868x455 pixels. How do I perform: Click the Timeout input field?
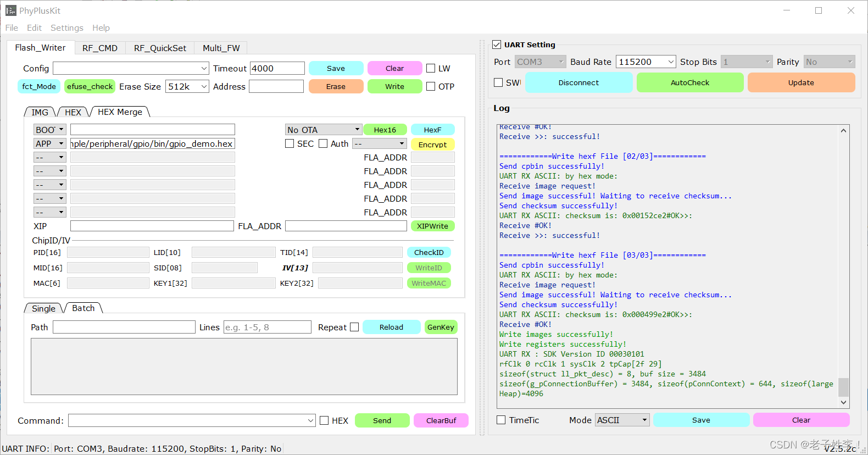click(277, 68)
